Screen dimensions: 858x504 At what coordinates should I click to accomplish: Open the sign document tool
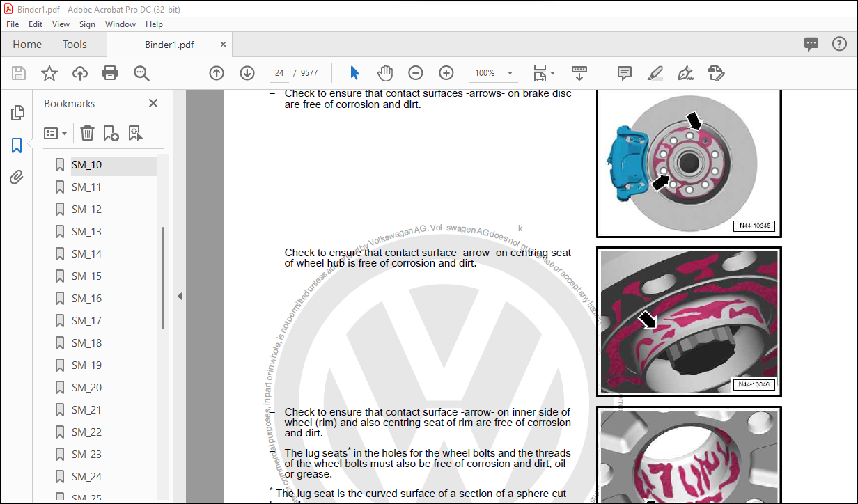685,73
